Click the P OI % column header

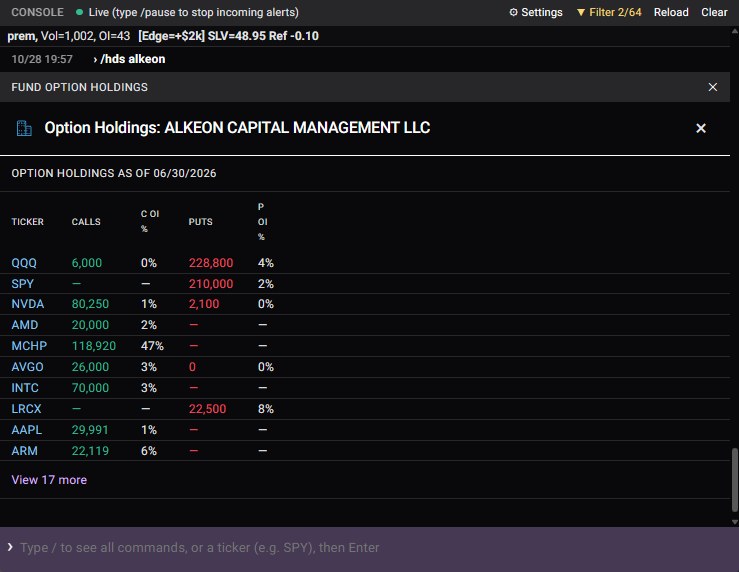[x=262, y=221]
